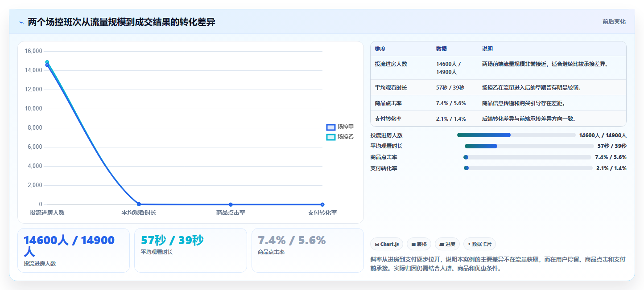Click x-axis label 商品点击率

(x=231, y=213)
